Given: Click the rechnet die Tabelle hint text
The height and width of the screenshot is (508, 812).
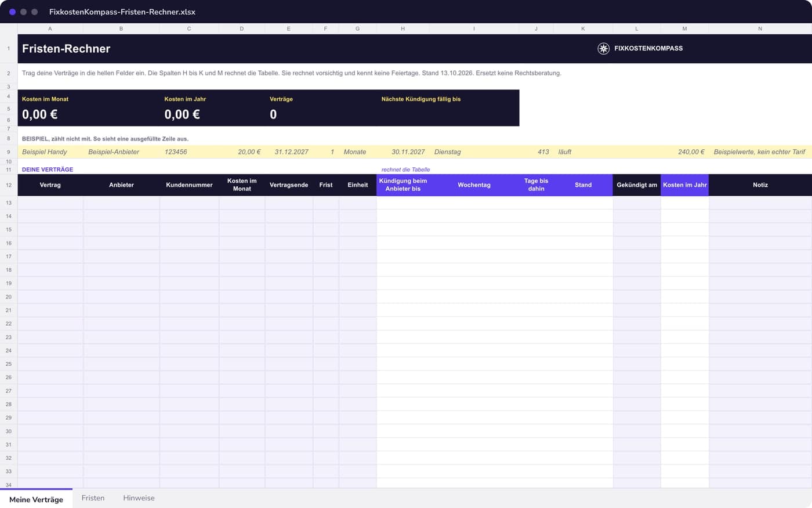Looking at the screenshot, I should [405, 170].
